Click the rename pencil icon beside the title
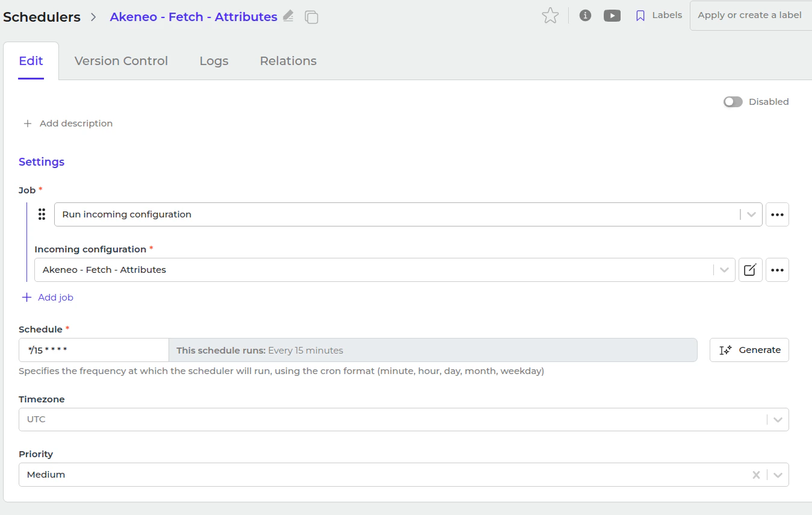This screenshot has height=515, width=812. (x=288, y=16)
